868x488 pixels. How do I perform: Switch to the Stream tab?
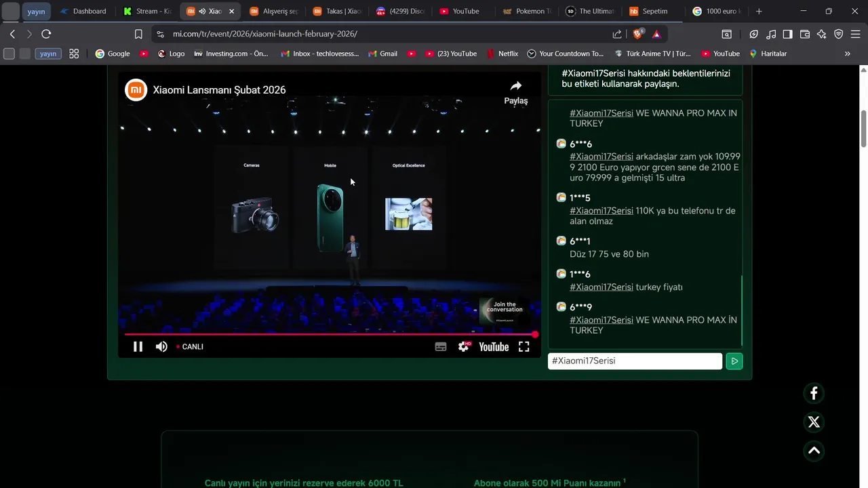coord(148,12)
